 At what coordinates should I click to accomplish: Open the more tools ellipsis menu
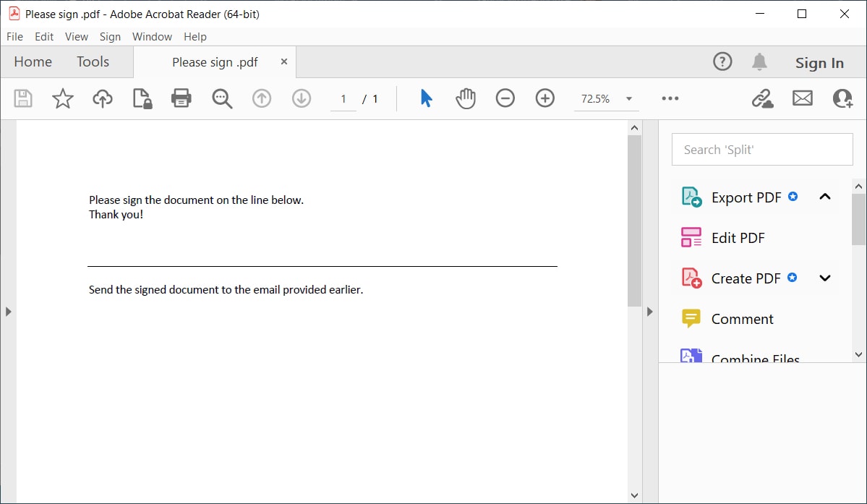click(x=670, y=98)
